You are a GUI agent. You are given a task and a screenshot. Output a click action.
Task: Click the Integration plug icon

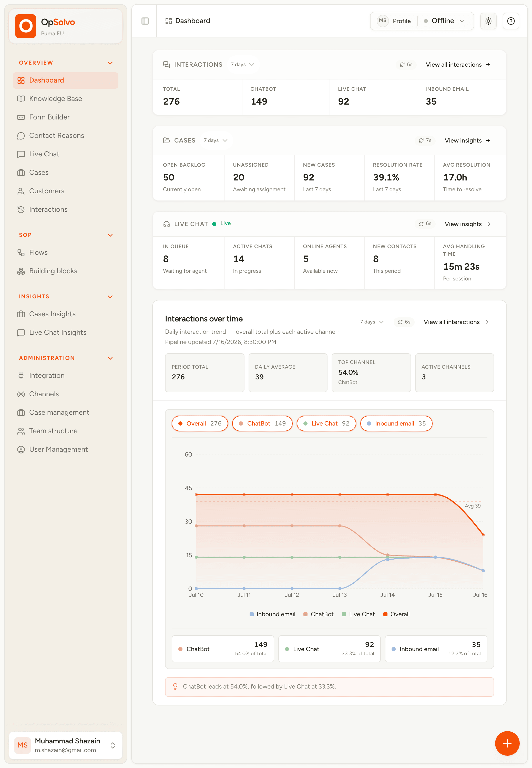click(x=21, y=376)
